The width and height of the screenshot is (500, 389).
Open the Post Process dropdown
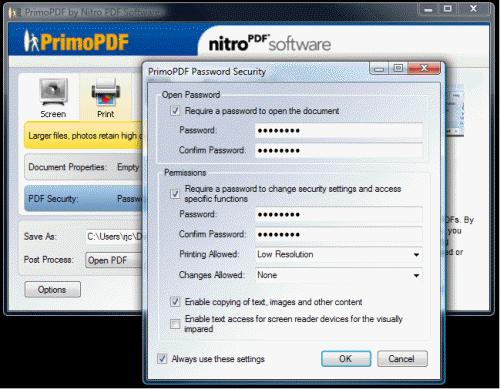[x=114, y=260]
